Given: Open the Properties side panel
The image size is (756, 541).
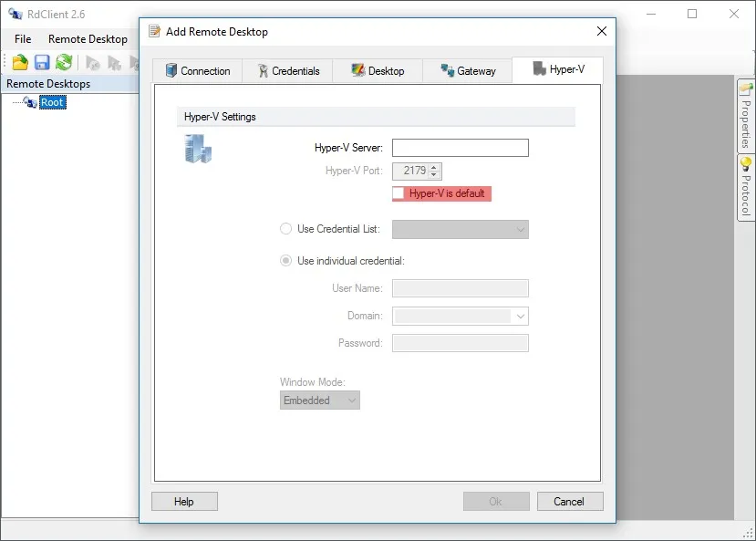Looking at the screenshot, I should (745, 116).
